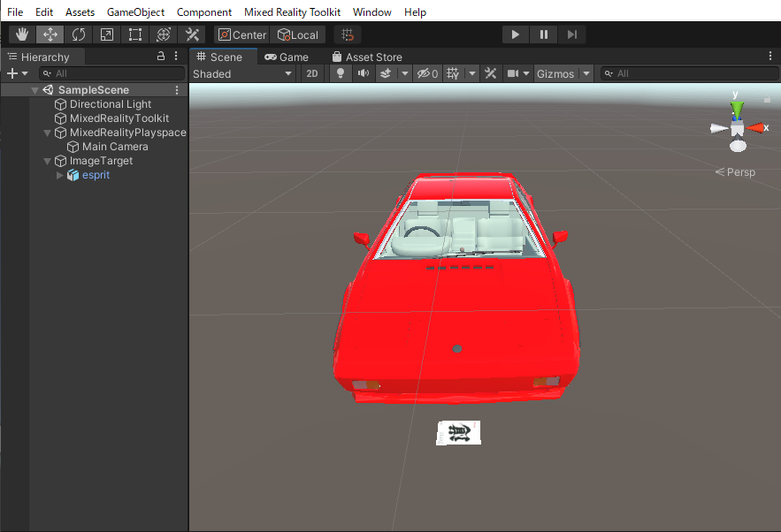Open the Gizmos dropdown arrow
The width and height of the screenshot is (781, 532).
pos(586,73)
